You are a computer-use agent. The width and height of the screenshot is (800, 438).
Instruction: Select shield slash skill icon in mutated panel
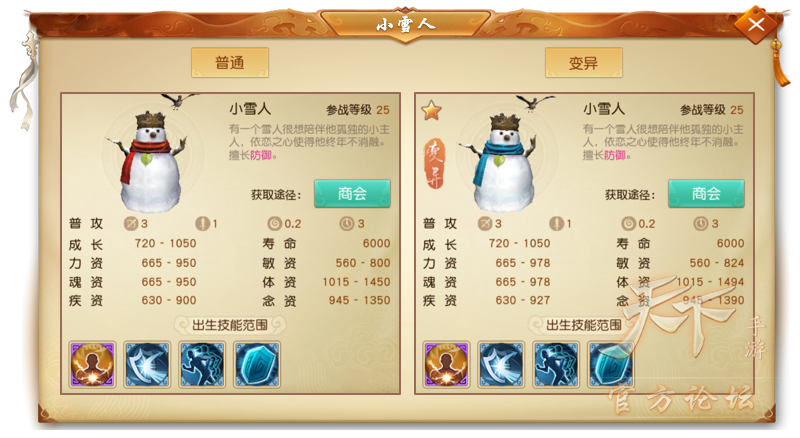(x=502, y=364)
